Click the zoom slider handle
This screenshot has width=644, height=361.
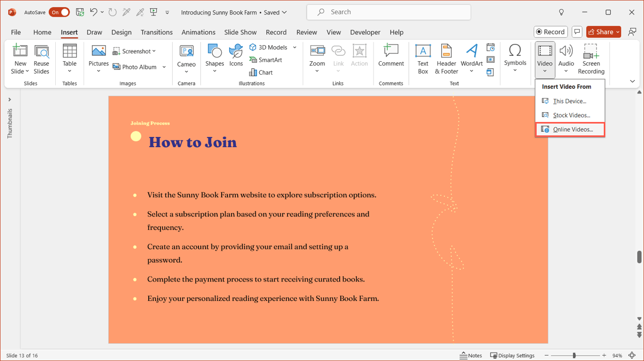coord(574,355)
